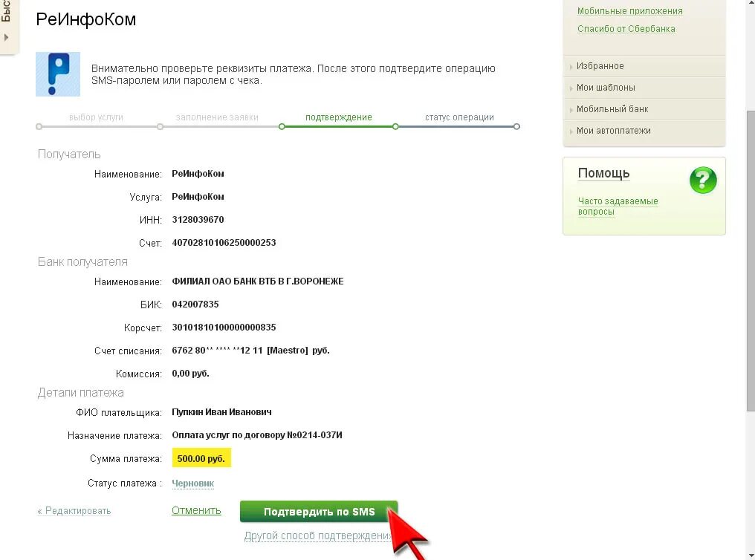Click the payer name Пупкин Иван Иванович
Screen dimensions: 755x560
coord(221,412)
